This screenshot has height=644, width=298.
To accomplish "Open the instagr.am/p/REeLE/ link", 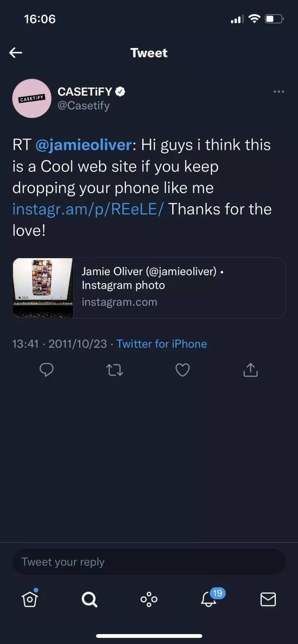I will click(x=88, y=209).
